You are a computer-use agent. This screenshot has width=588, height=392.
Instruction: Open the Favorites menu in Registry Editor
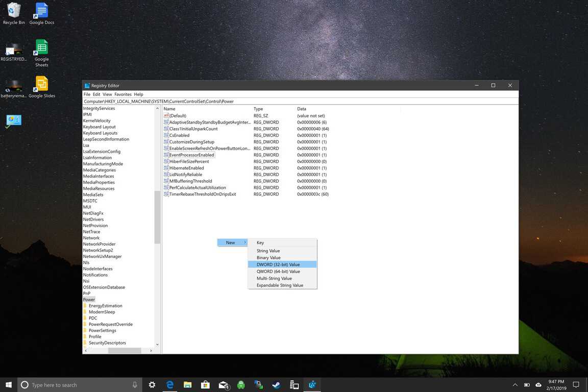point(122,94)
